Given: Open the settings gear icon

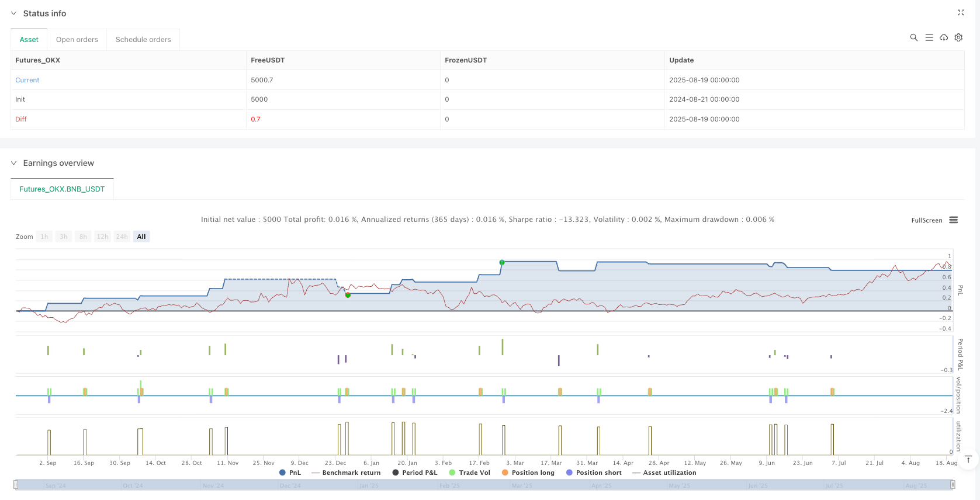Looking at the screenshot, I should [958, 37].
